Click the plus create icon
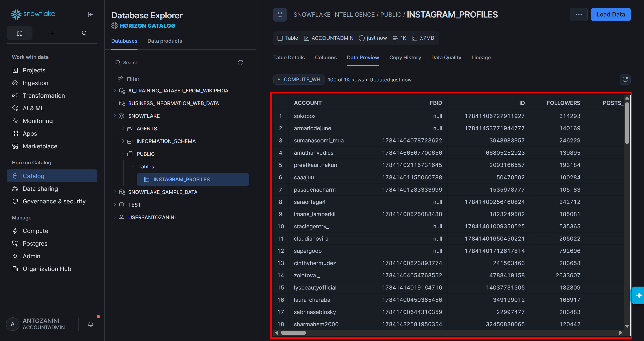The height and width of the screenshot is (341, 644). pos(52,33)
